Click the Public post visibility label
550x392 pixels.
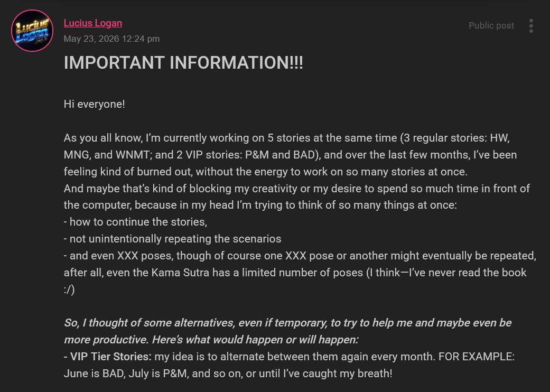pos(491,25)
